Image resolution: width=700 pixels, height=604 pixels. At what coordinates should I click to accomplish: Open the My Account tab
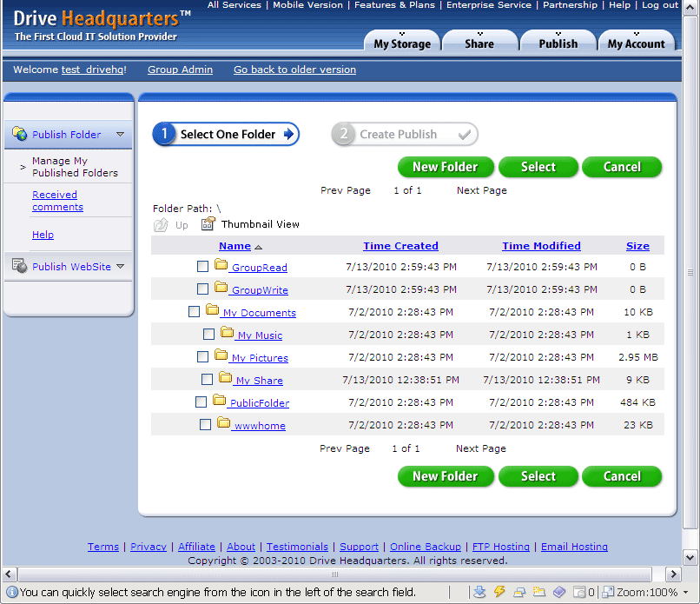636,43
